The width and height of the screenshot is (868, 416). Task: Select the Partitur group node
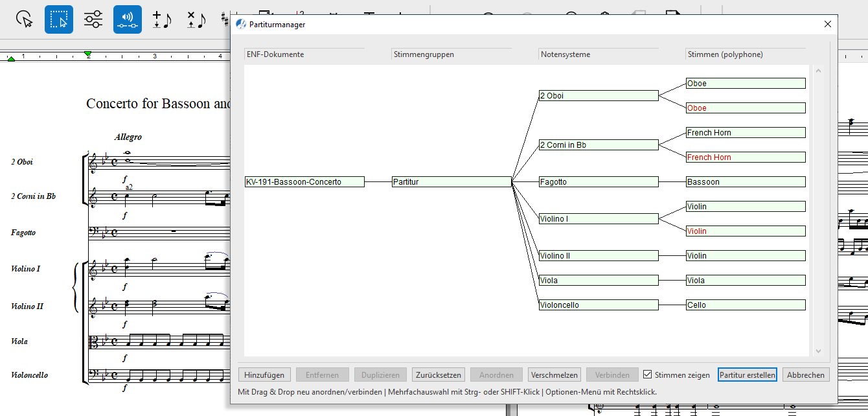451,182
